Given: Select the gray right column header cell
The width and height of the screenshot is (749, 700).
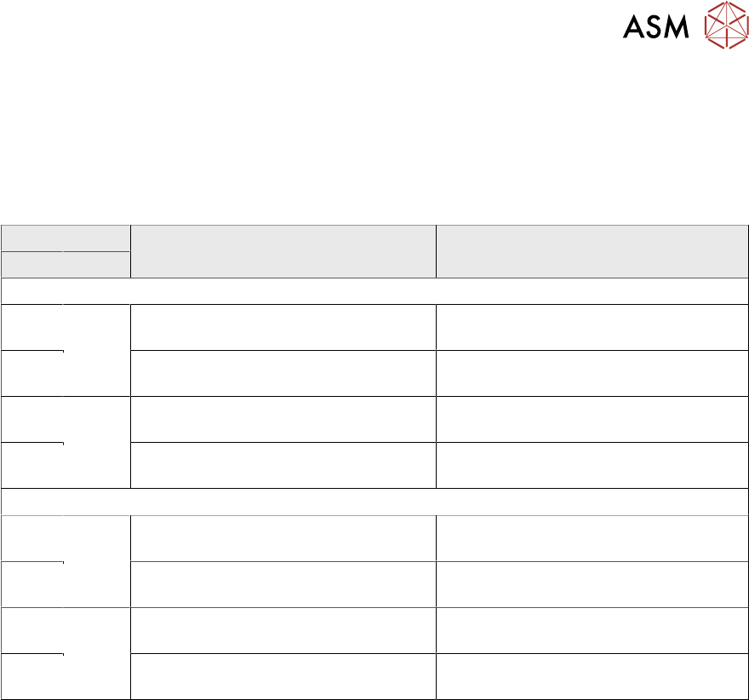Looking at the screenshot, I should click(x=592, y=251).
